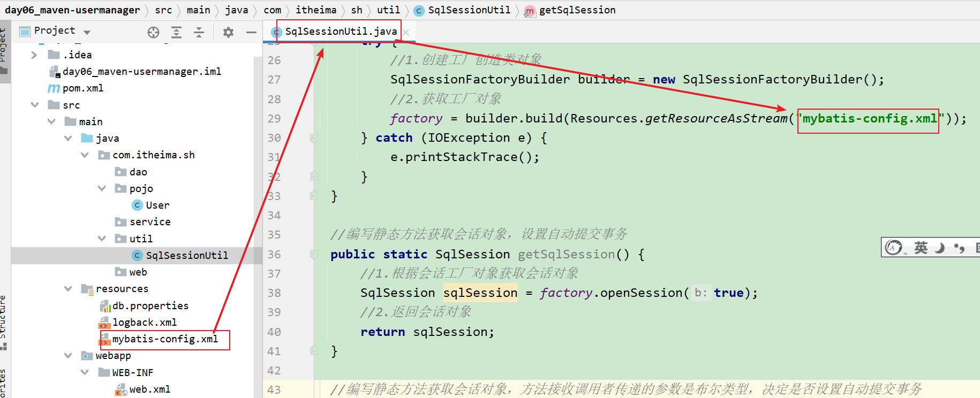This screenshot has width=980, height=398.
Task: Open Project panel settings gear
Action: click(x=228, y=33)
